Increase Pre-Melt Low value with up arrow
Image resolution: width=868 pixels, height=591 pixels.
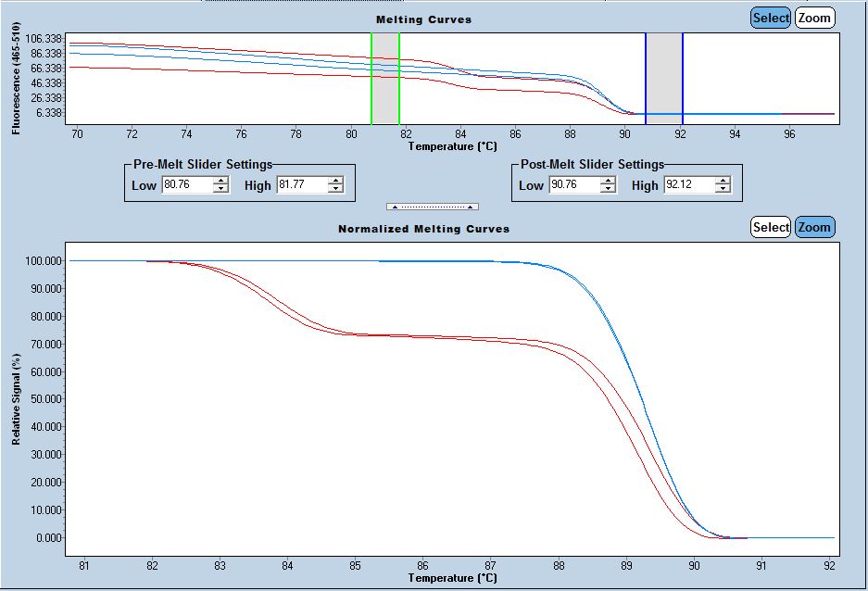point(220,182)
